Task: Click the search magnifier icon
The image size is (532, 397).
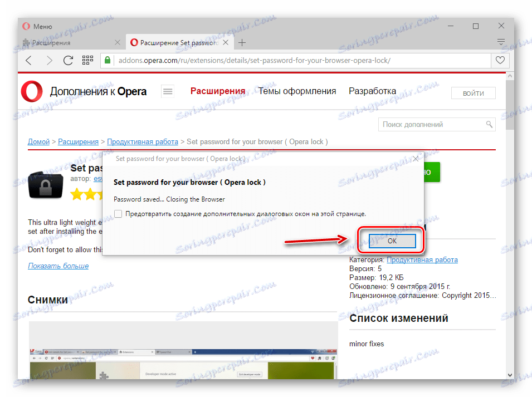Action: coord(489,124)
